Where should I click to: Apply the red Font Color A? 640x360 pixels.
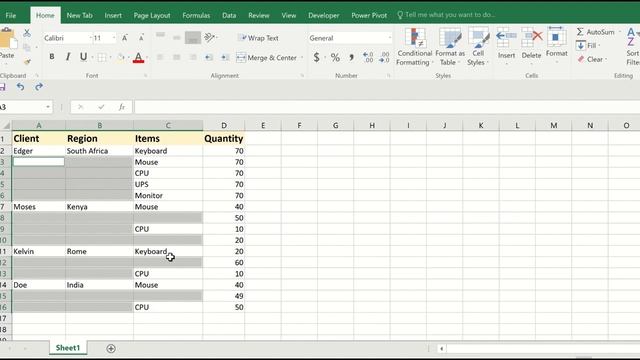tap(138, 58)
